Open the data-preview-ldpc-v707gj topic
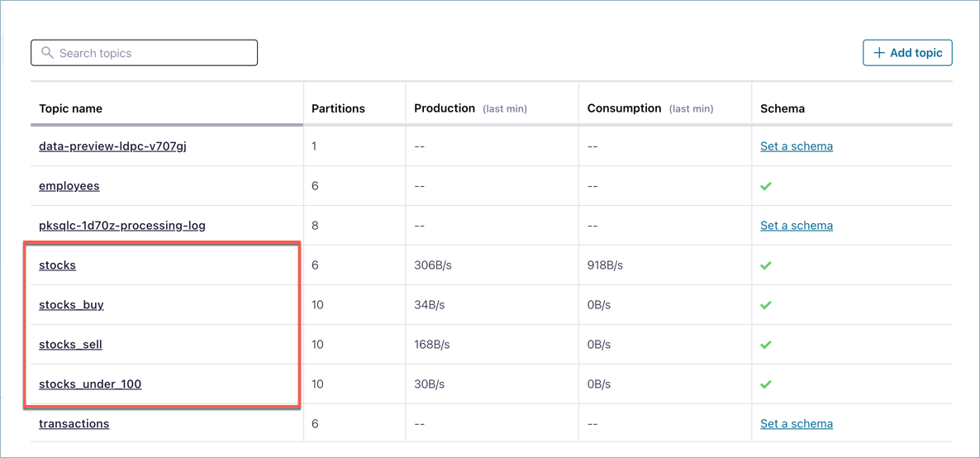980x458 pixels. point(112,146)
